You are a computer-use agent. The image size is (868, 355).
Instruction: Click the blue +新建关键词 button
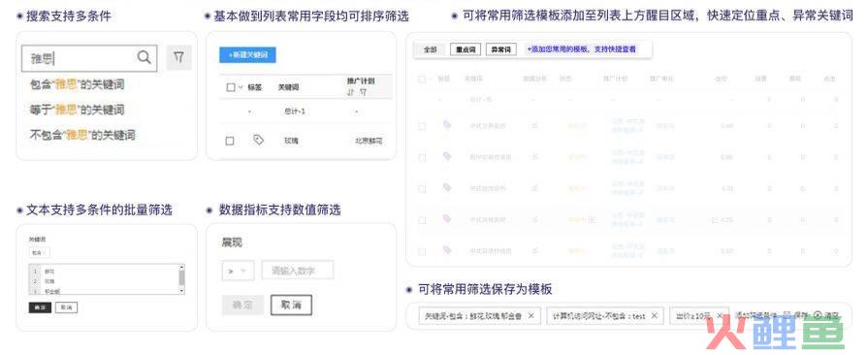tap(247, 55)
